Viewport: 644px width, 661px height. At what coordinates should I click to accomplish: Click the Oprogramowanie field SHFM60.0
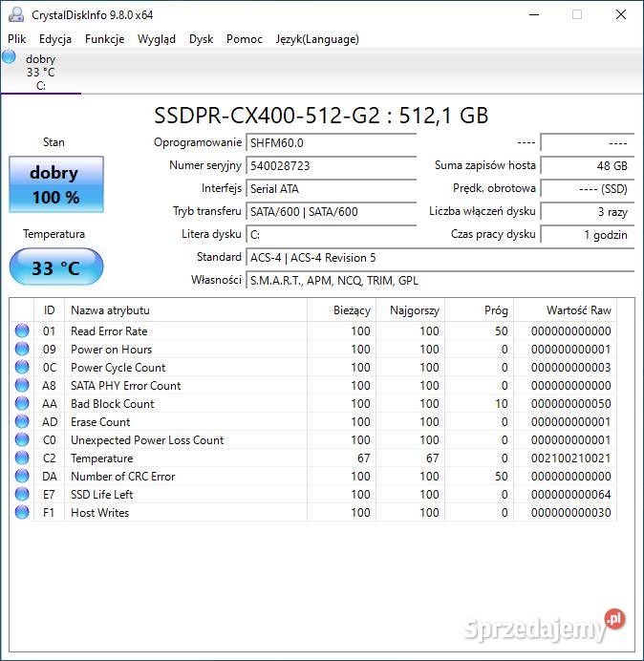click(331, 143)
